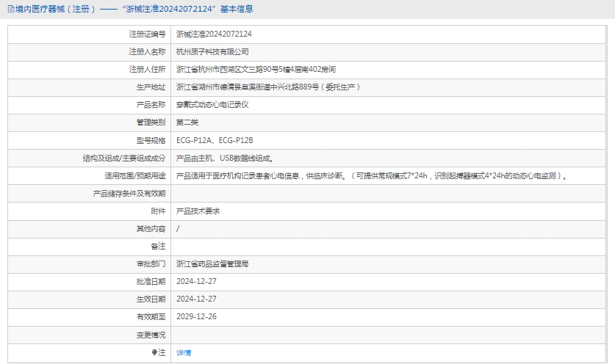Viewport: 615px width, 364px height.
Task: Click the registrant address value cell
Action: coord(256,70)
